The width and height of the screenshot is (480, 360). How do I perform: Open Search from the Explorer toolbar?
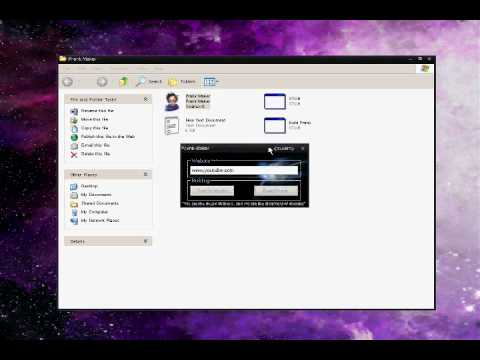coord(149,82)
